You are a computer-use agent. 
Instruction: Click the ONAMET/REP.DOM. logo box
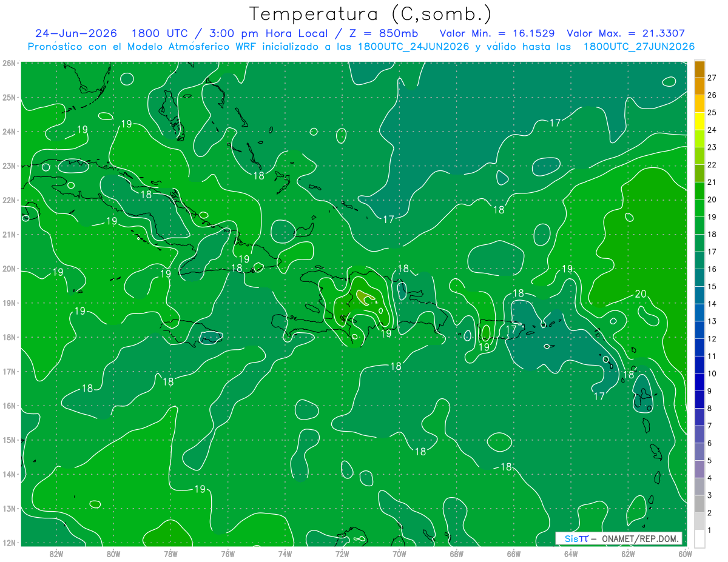coord(619,538)
